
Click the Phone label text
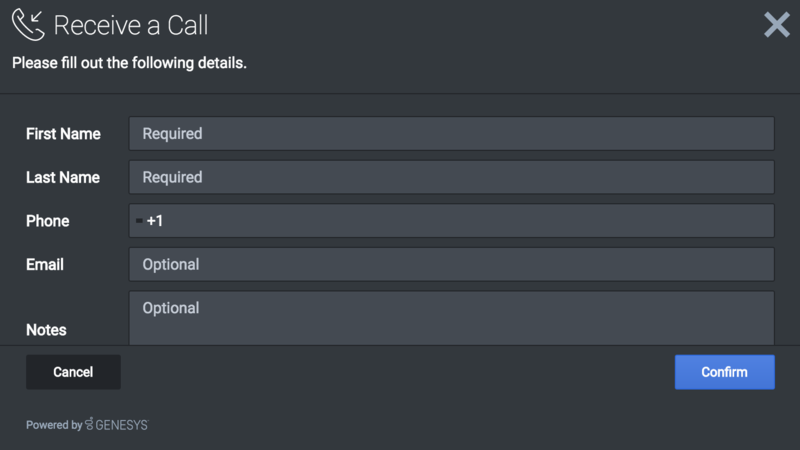click(x=47, y=221)
